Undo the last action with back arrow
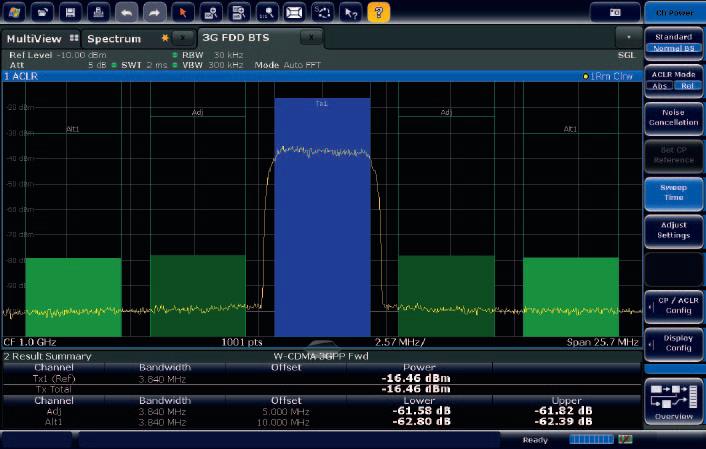Screen dimensions: 706x449 point(126,12)
